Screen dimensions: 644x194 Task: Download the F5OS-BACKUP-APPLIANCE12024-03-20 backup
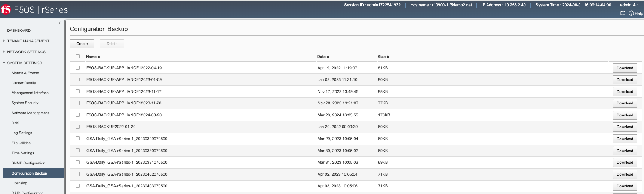tap(625, 115)
